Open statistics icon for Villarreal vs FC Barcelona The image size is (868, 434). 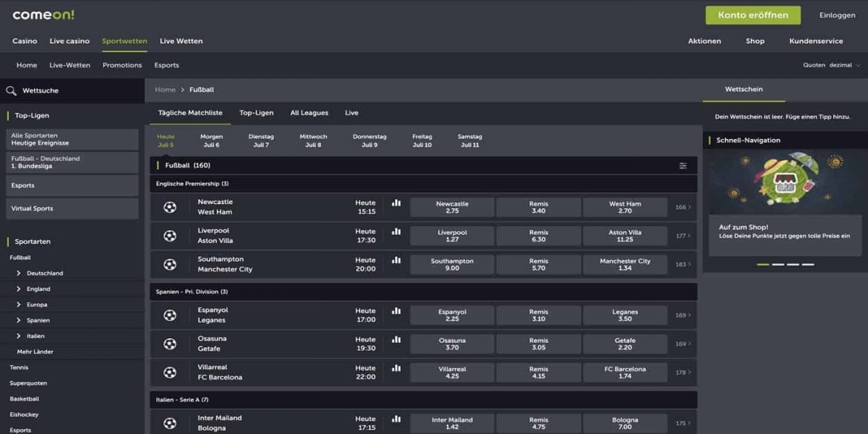pyautogui.click(x=396, y=367)
